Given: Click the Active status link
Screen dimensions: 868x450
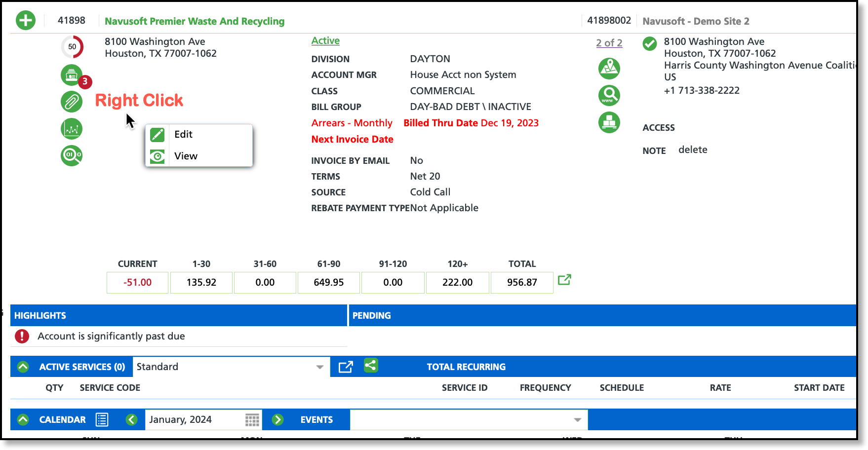Looking at the screenshot, I should [x=325, y=41].
